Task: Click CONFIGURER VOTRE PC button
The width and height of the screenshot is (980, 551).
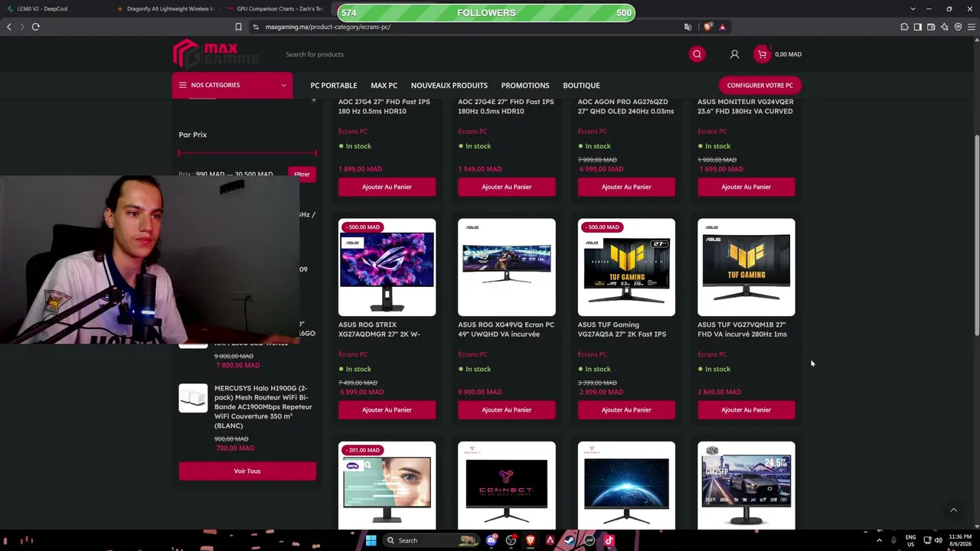Action: [x=759, y=85]
